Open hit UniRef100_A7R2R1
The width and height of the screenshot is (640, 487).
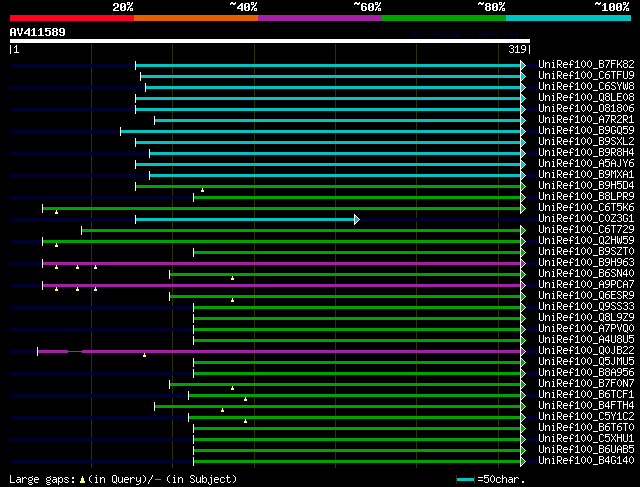(x=586, y=120)
